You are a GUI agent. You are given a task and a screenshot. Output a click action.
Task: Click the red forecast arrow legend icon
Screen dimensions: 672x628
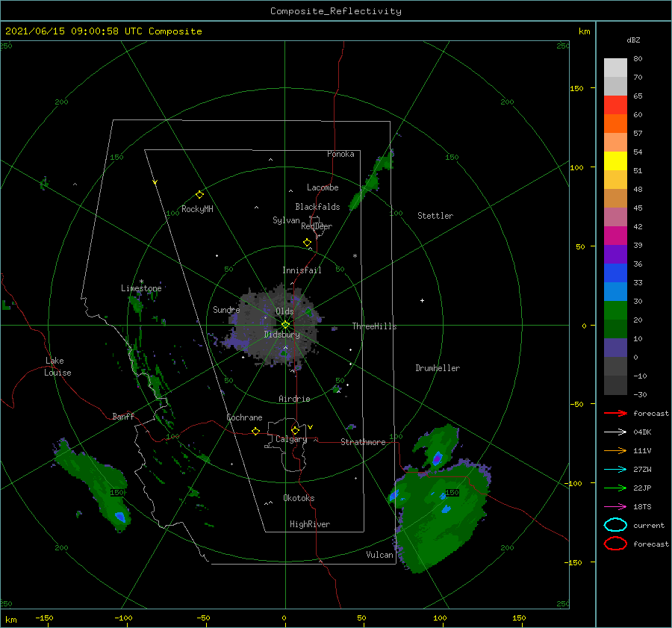(x=615, y=413)
